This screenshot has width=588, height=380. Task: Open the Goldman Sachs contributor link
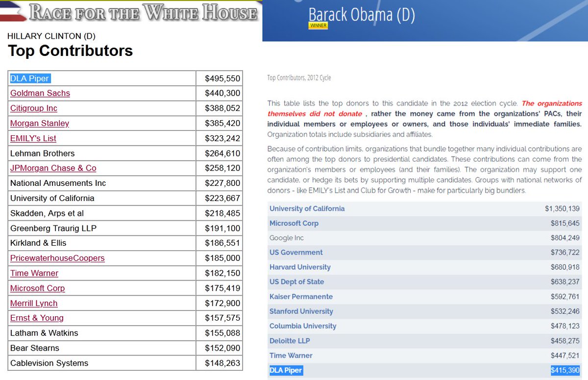40,93
